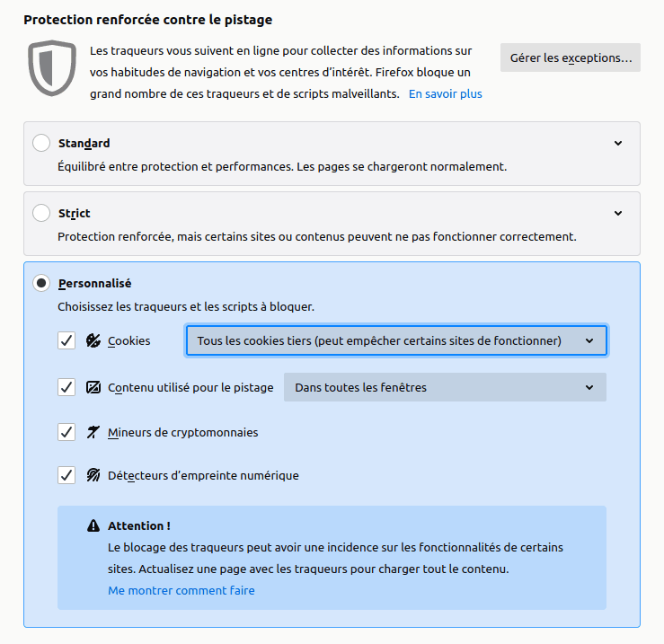Viewport: 664px width, 644px height.
Task: Choose the Strict protection radio button
Action: (x=41, y=214)
